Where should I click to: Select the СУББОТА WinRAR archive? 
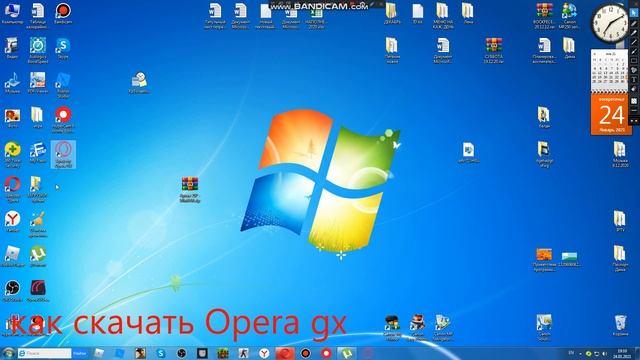pyautogui.click(x=493, y=51)
